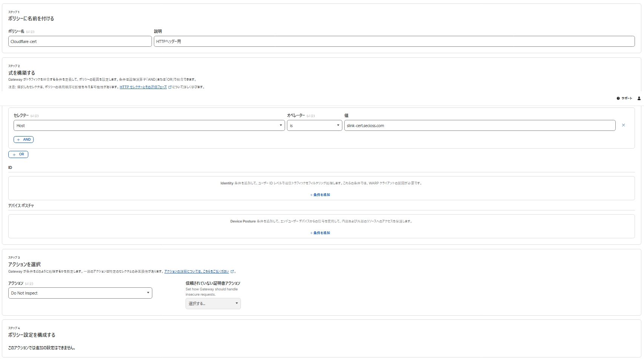
Task: Add an OR condition group
Action: pos(18,154)
